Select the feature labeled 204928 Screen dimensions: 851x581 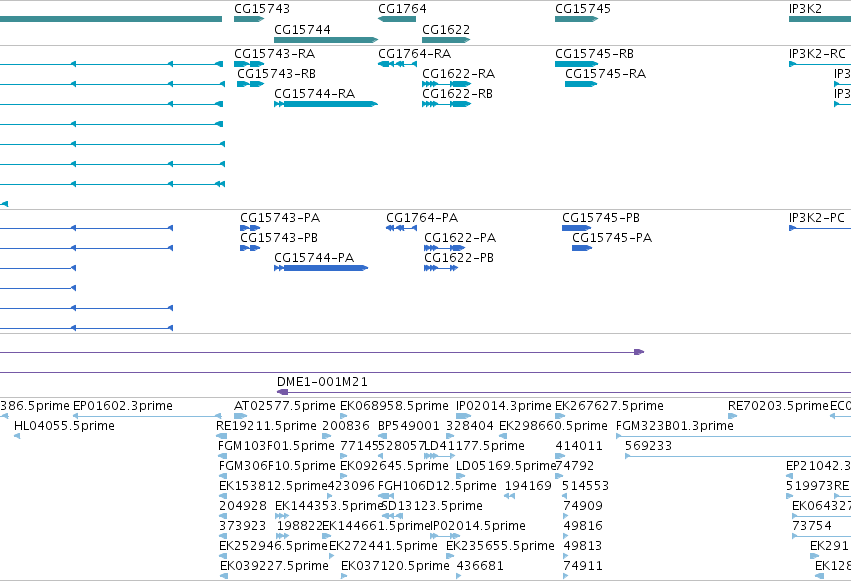(x=223, y=516)
